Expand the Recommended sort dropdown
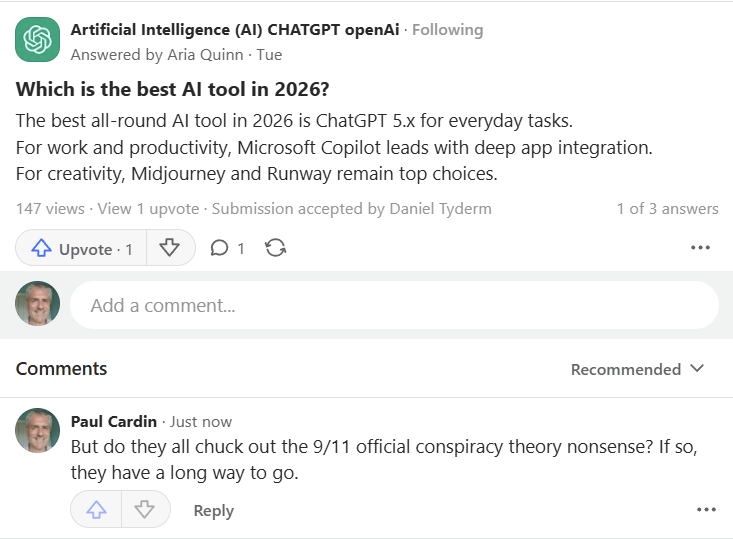 637,369
